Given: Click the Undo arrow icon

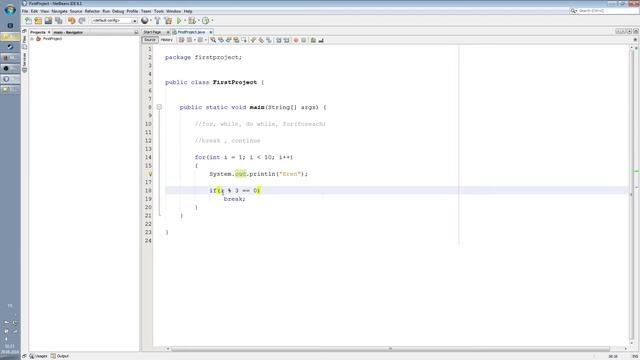Looking at the screenshot, I should point(71,20).
